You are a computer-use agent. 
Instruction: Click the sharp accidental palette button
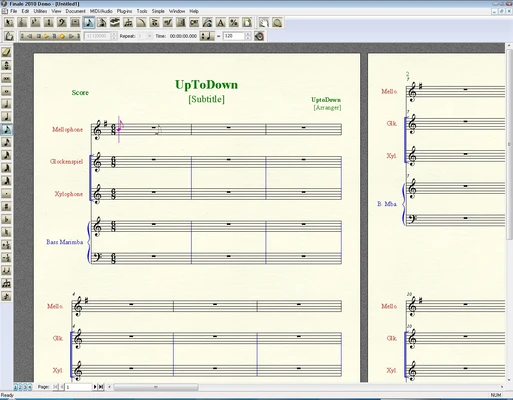coord(6,206)
